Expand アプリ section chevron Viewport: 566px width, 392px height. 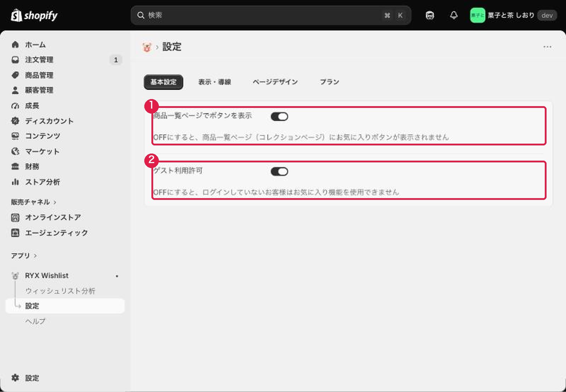(x=35, y=256)
